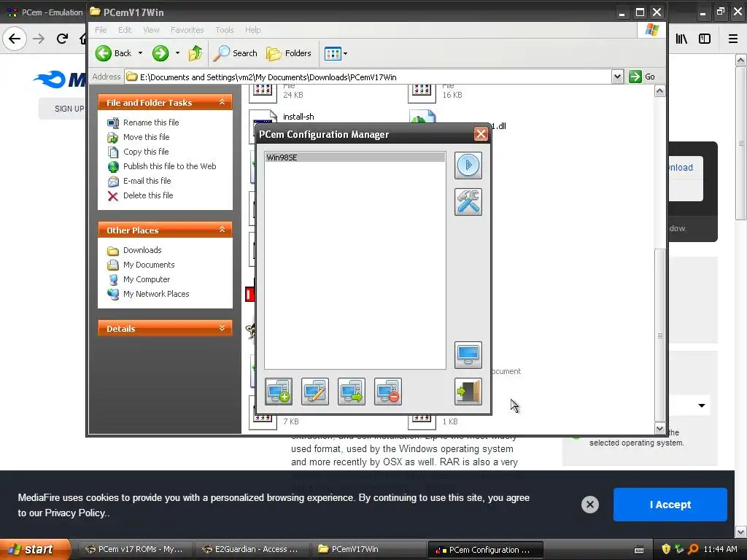Click the Go button beside the address bar

point(642,77)
